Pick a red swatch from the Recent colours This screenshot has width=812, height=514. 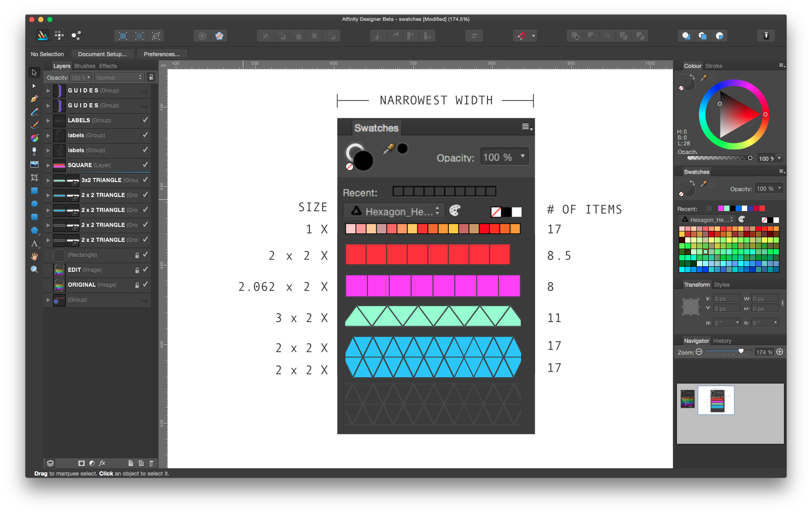pos(762,208)
